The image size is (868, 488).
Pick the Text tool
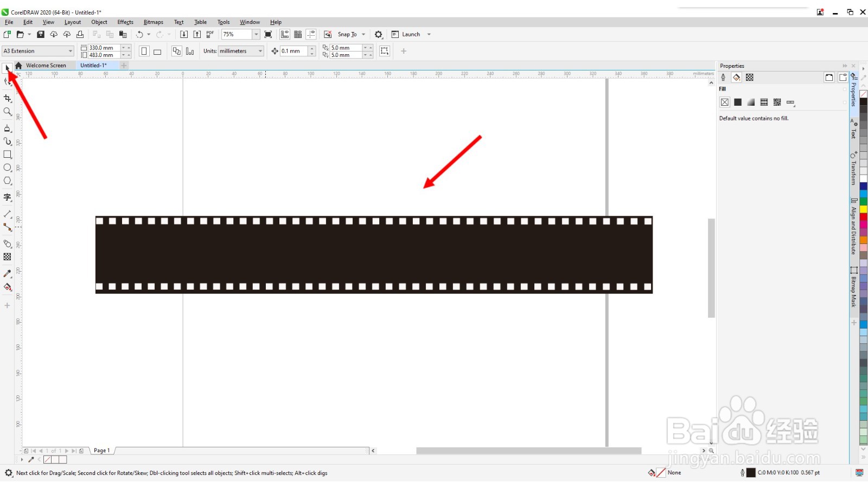coord(8,197)
